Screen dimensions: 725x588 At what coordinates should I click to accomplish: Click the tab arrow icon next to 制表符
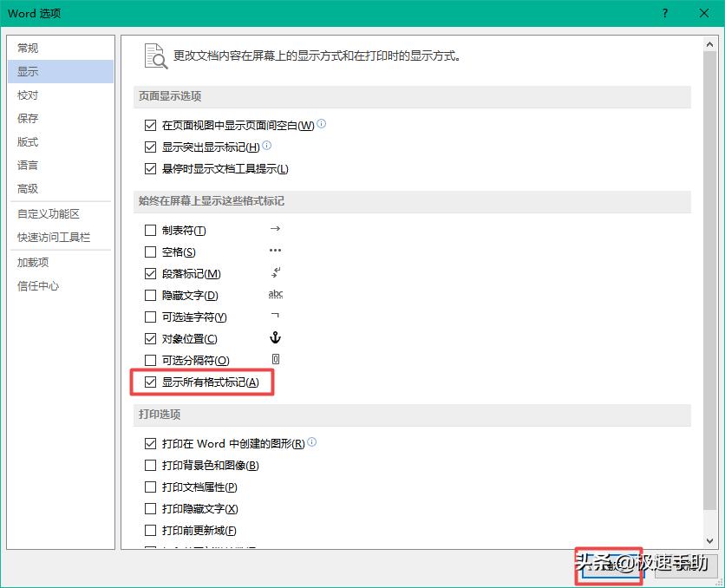click(276, 229)
